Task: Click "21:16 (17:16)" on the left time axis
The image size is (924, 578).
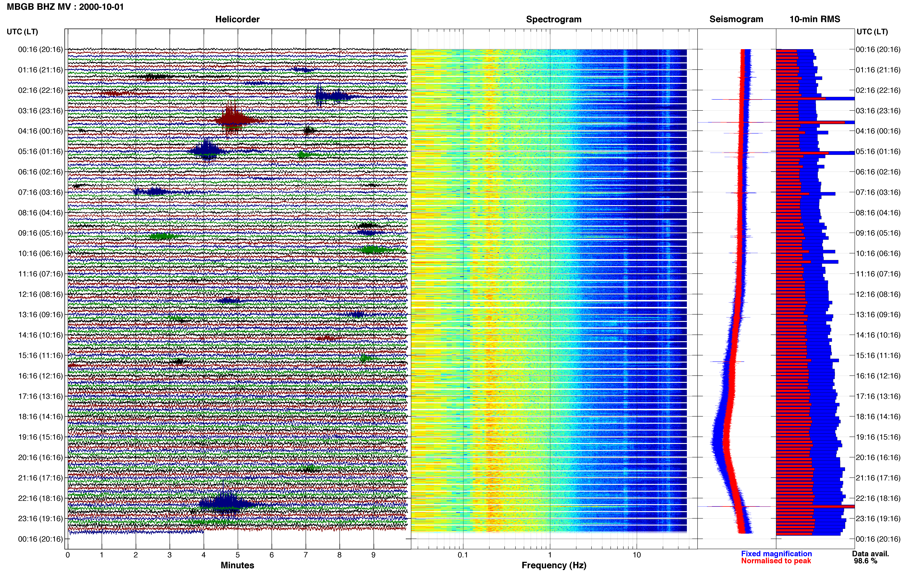Action: coord(41,478)
